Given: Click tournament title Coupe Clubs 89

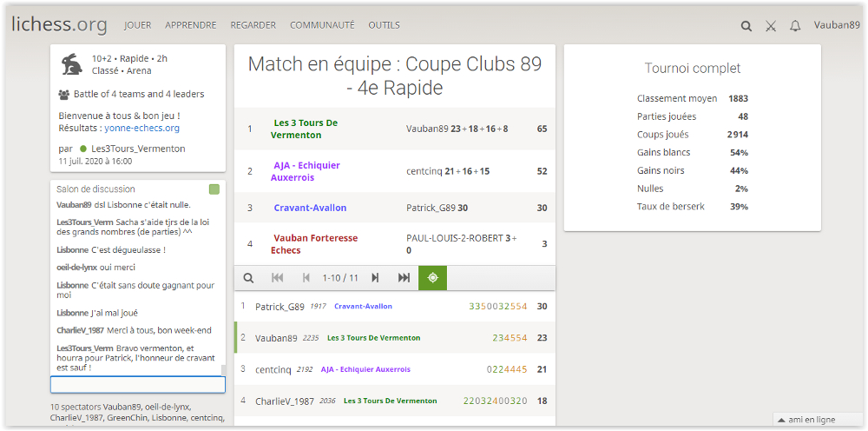Looking at the screenshot, I should [394, 76].
